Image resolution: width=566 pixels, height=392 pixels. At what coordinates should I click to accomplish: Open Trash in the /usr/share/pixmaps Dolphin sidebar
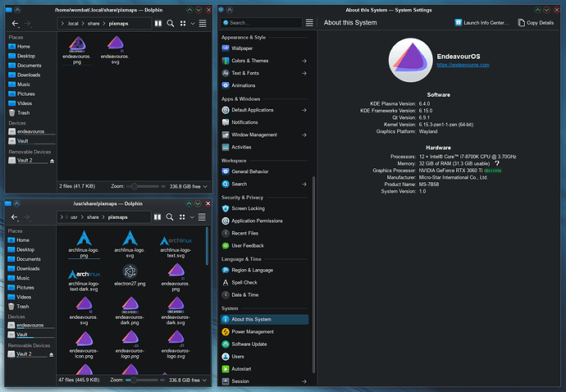point(23,306)
